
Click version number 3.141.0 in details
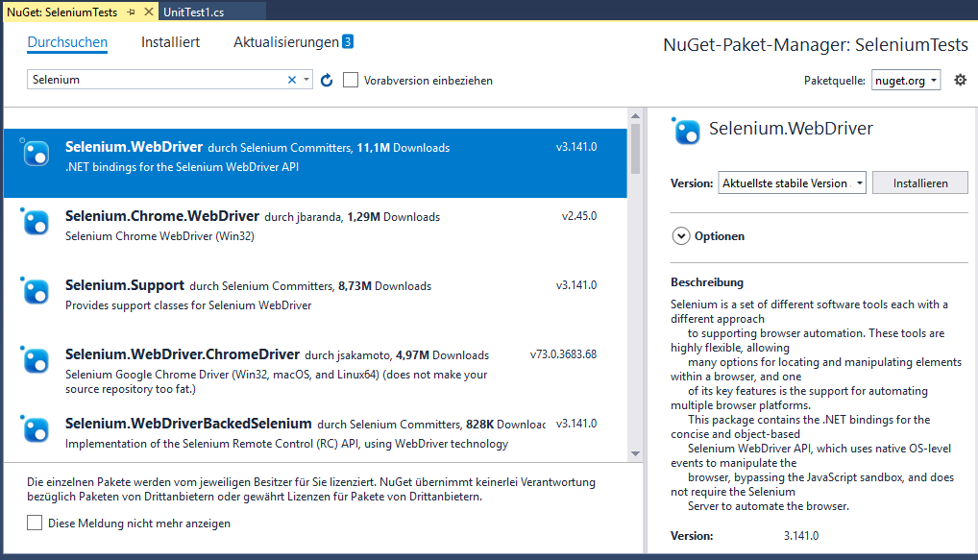click(x=801, y=536)
